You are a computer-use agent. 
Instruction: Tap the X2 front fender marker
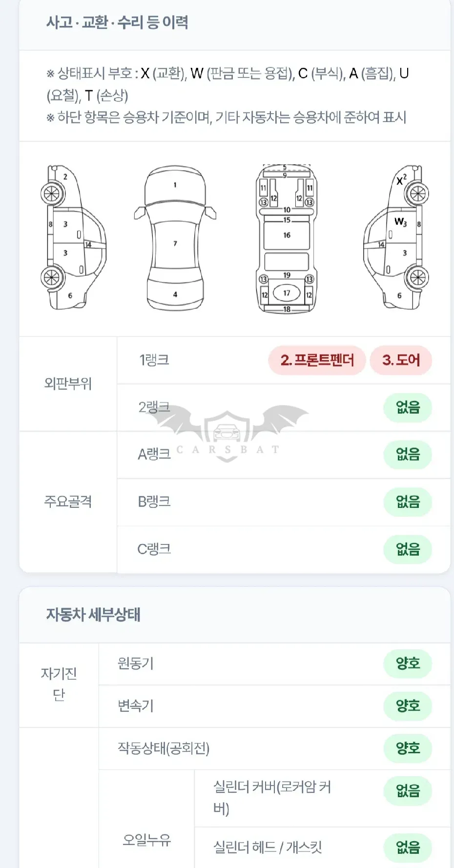(401, 180)
